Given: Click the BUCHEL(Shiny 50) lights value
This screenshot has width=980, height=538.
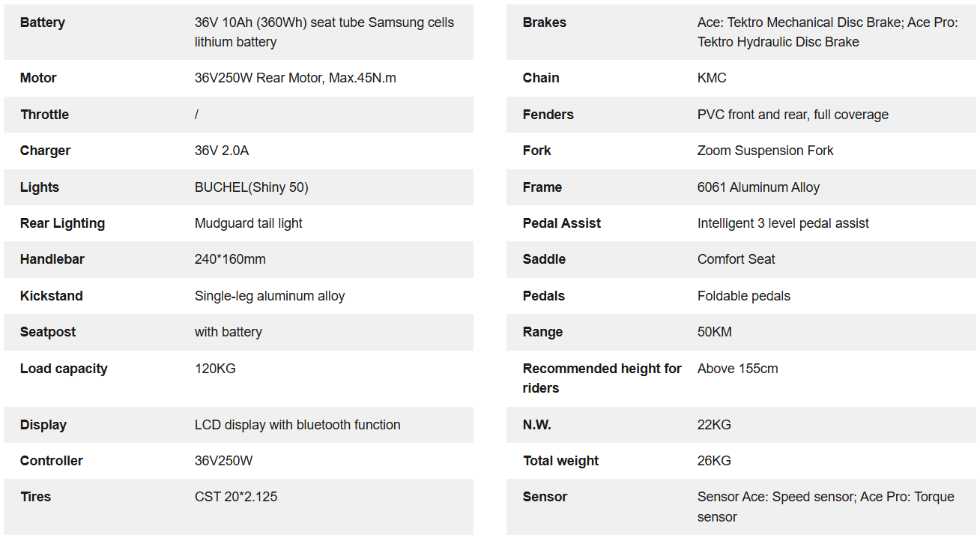Looking at the screenshot, I should point(252,187).
